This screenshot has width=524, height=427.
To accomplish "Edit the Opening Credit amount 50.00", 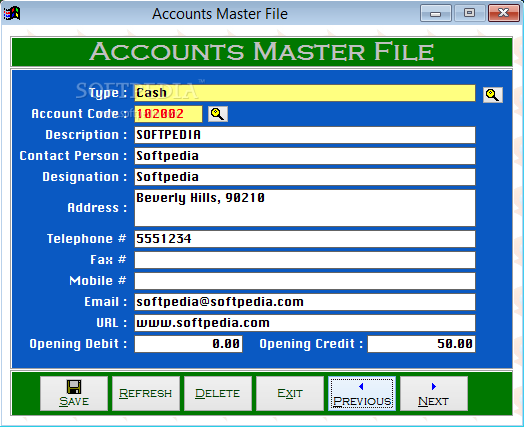I will [421, 344].
